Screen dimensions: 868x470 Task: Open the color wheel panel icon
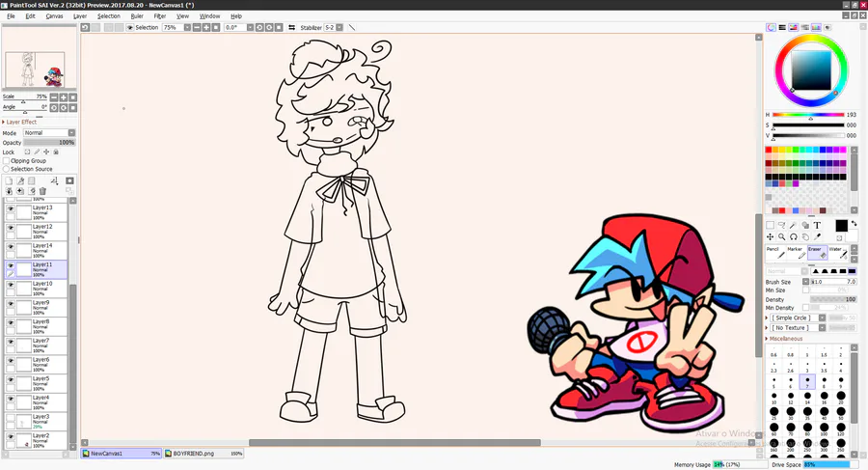coord(771,27)
